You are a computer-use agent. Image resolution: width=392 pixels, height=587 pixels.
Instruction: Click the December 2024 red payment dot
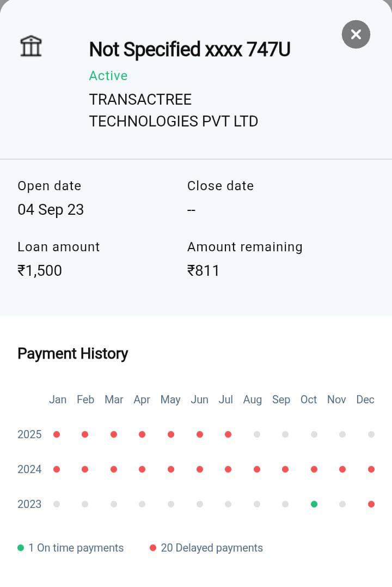371,469
